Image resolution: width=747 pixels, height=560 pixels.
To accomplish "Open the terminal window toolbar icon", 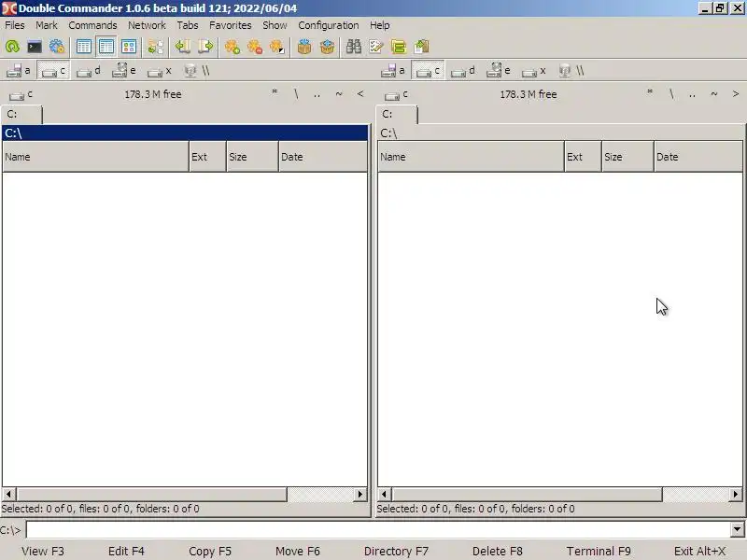I will [x=35, y=47].
